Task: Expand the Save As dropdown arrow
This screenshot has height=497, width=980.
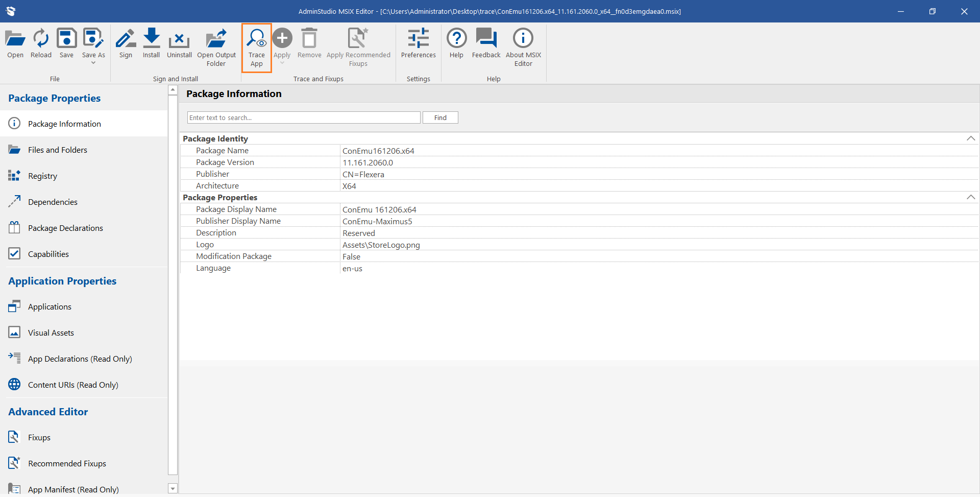Action: (93, 63)
